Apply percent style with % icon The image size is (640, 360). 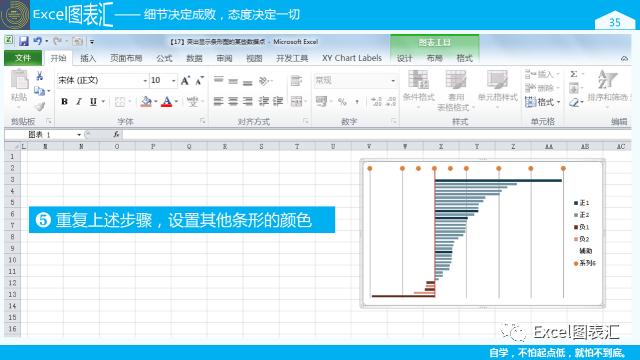342,101
